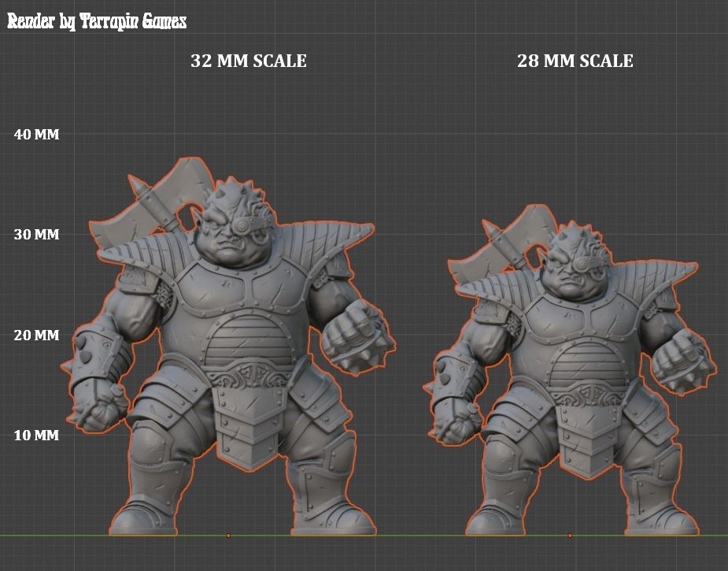Click the origin point under the 32 MM model

pyautogui.click(x=228, y=536)
